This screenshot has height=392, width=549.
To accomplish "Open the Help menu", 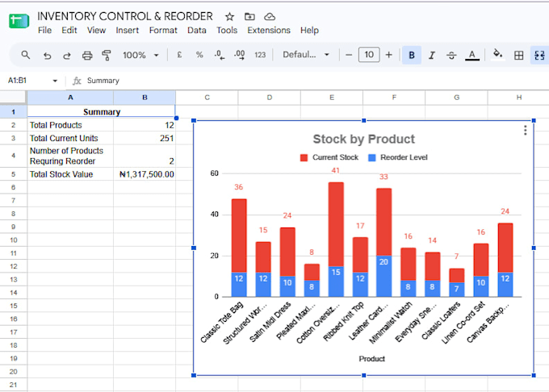I will [309, 31].
